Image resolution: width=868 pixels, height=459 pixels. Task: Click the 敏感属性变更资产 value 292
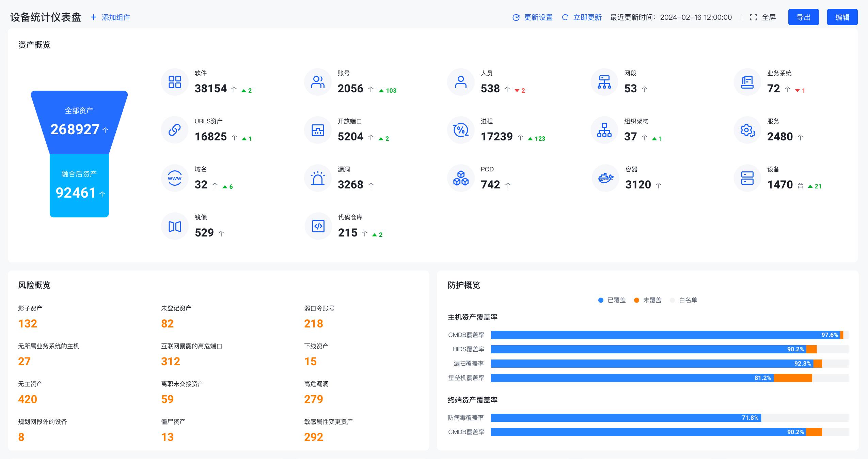pyautogui.click(x=314, y=437)
